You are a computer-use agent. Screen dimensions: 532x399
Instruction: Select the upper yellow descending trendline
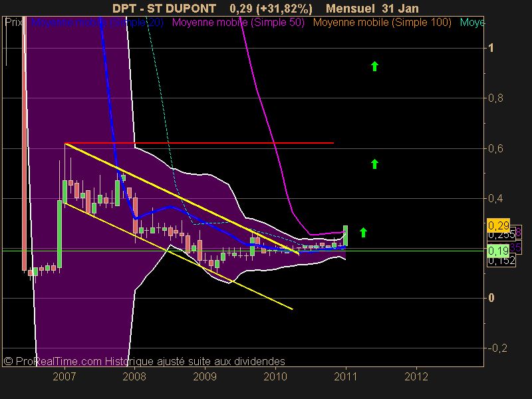(182, 198)
